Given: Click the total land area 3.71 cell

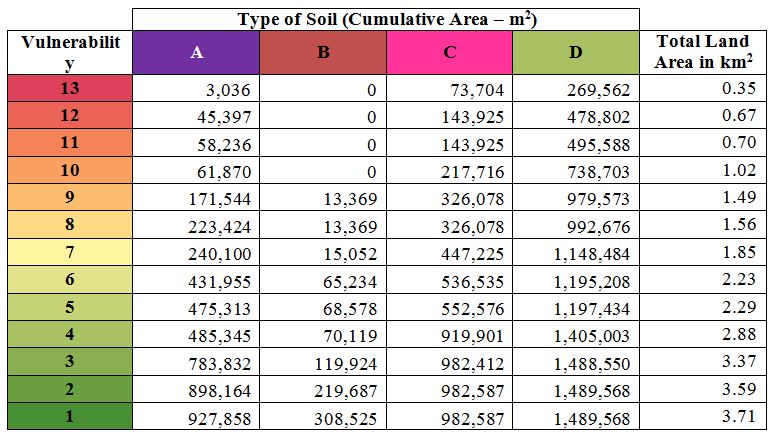Looking at the screenshot, I should pos(704,416).
